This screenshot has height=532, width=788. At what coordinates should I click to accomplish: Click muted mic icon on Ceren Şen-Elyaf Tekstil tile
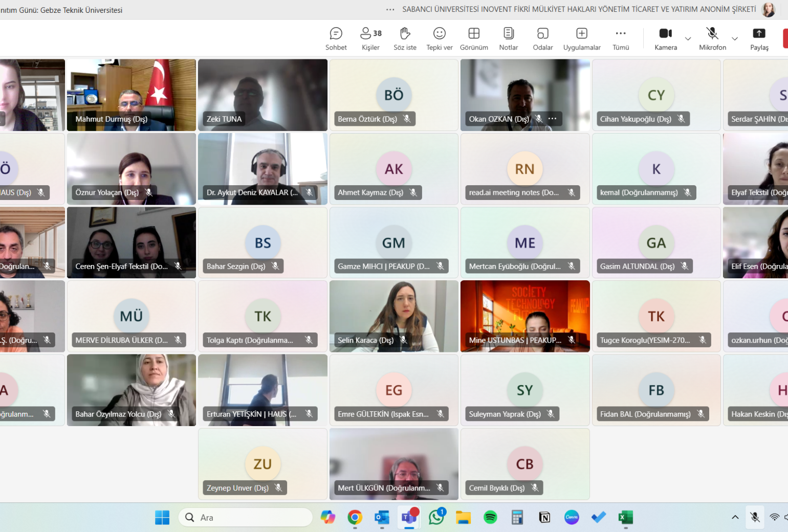[x=178, y=266]
